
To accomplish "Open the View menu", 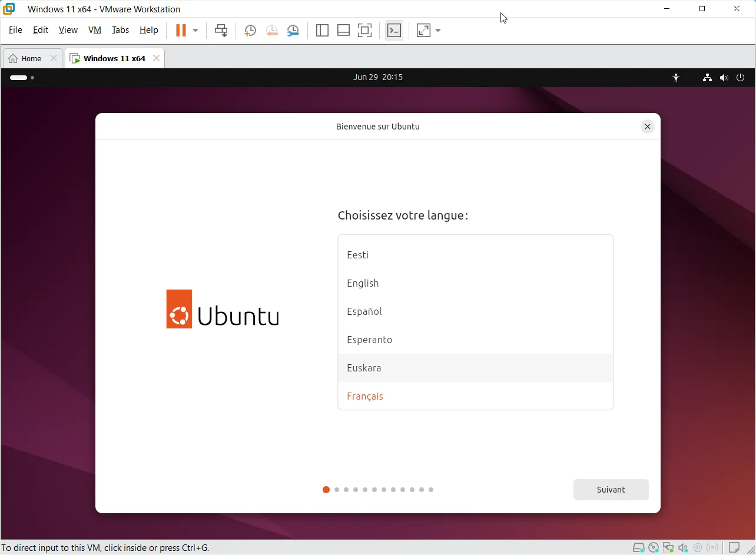I will [68, 30].
